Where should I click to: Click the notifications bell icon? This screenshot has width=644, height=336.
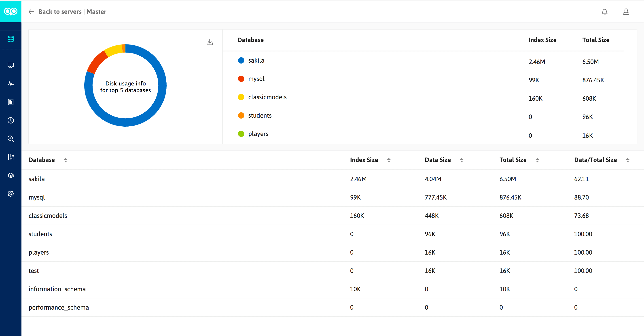pyautogui.click(x=605, y=12)
